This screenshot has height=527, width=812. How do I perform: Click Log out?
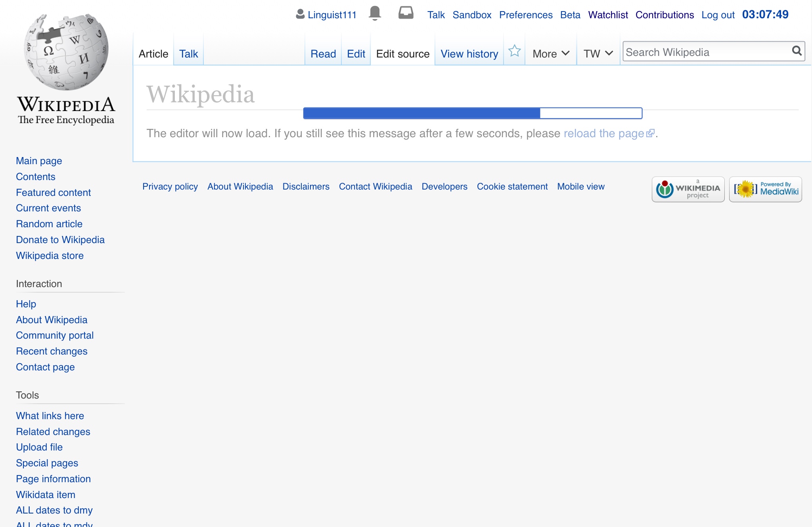(718, 15)
